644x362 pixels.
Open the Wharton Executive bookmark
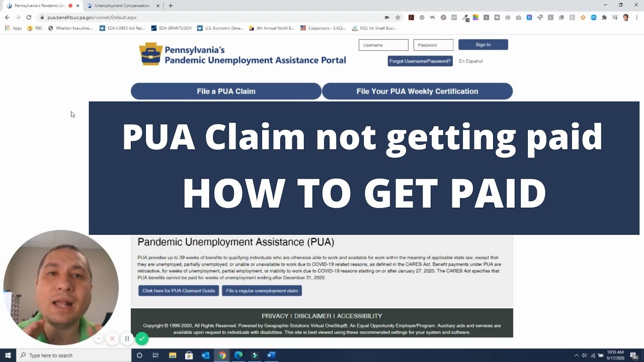point(70,28)
